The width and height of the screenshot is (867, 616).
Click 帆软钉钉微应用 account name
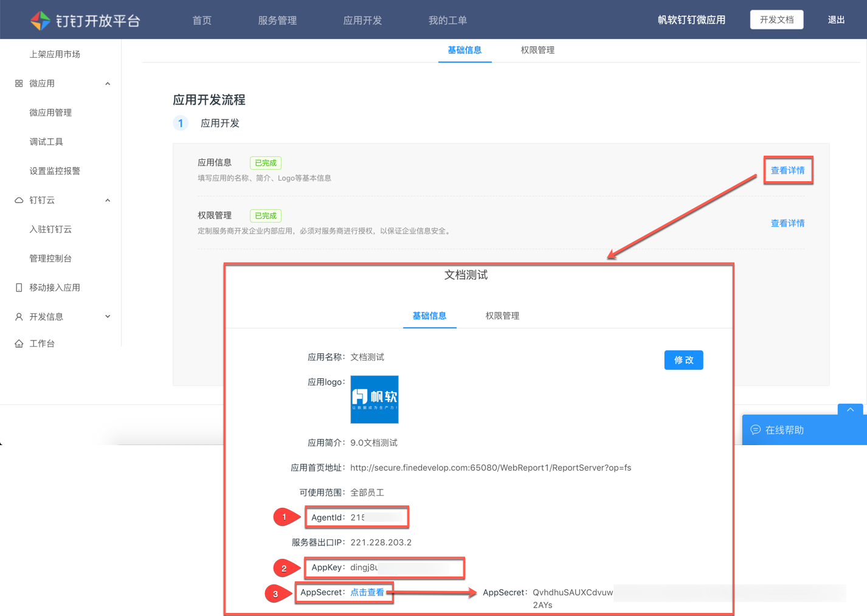click(691, 20)
